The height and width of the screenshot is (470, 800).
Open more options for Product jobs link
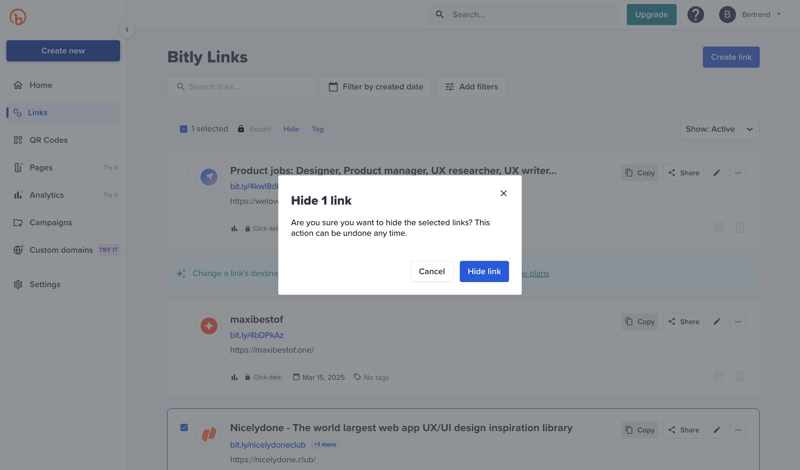click(738, 173)
